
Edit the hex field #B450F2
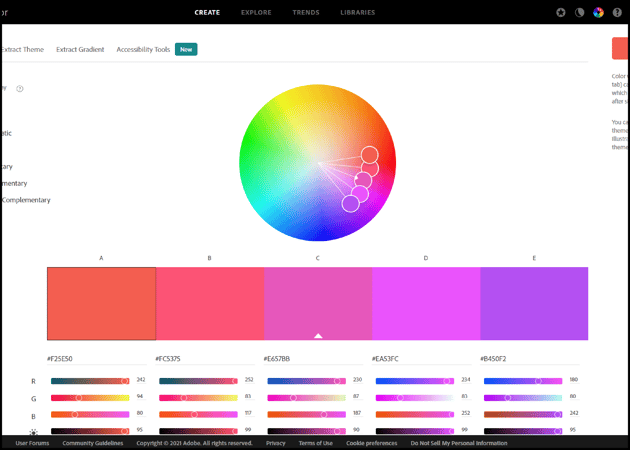[530, 359]
